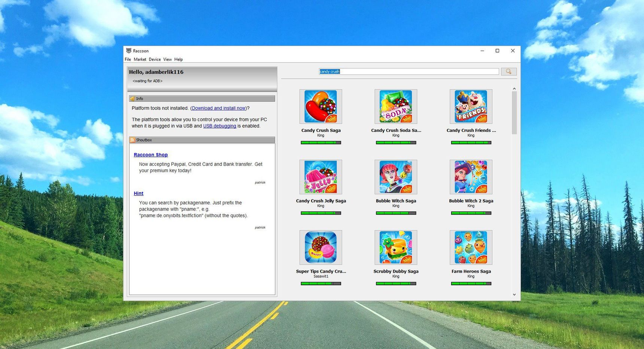Open the Hint link in Shoutbox
The width and height of the screenshot is (644, 349).
tap(139, 193)
